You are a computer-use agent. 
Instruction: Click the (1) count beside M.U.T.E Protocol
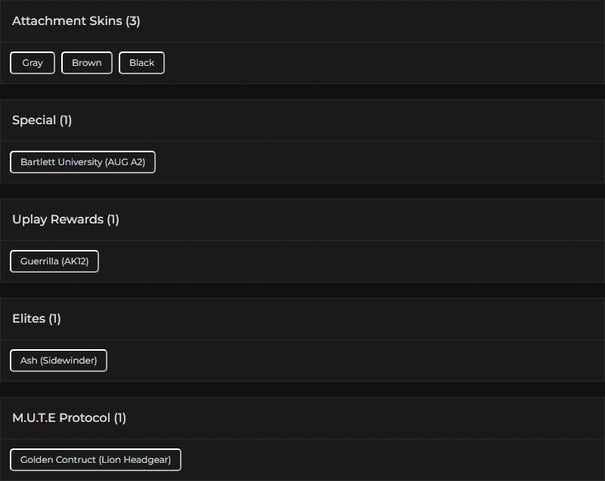coord(120,417)
